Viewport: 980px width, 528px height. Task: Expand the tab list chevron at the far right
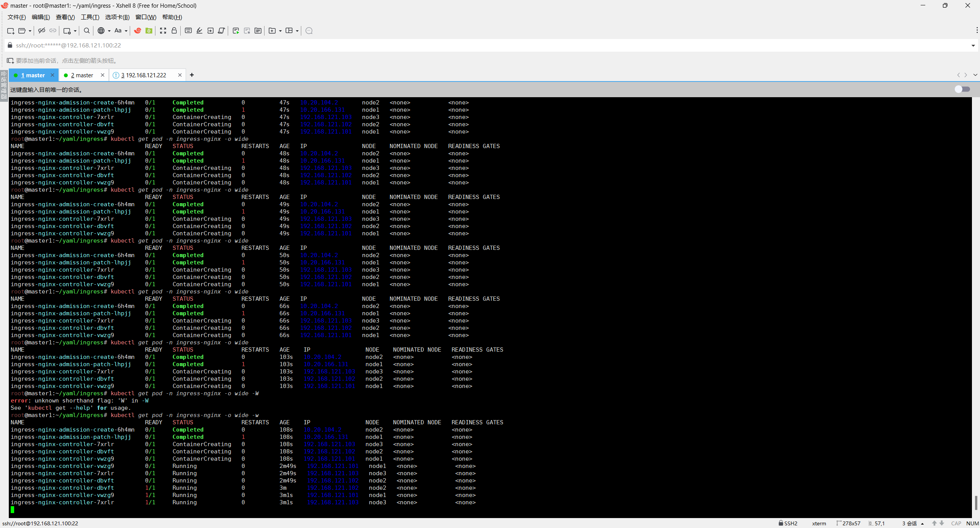(975, 75)
